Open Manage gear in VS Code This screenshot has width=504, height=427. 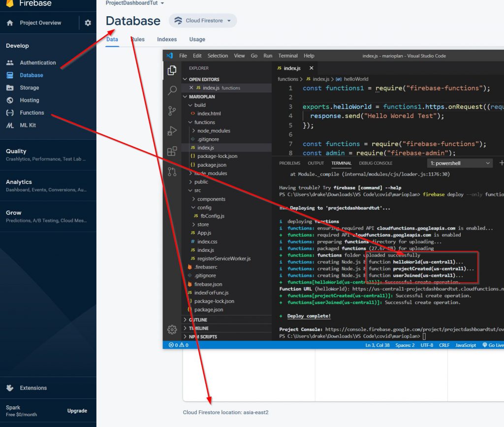click(172, 329)
